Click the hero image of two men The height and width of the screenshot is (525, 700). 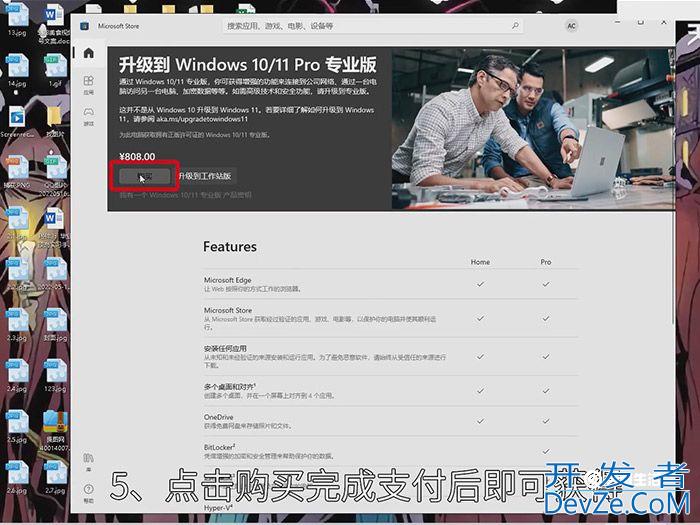(x=533, y=129)
